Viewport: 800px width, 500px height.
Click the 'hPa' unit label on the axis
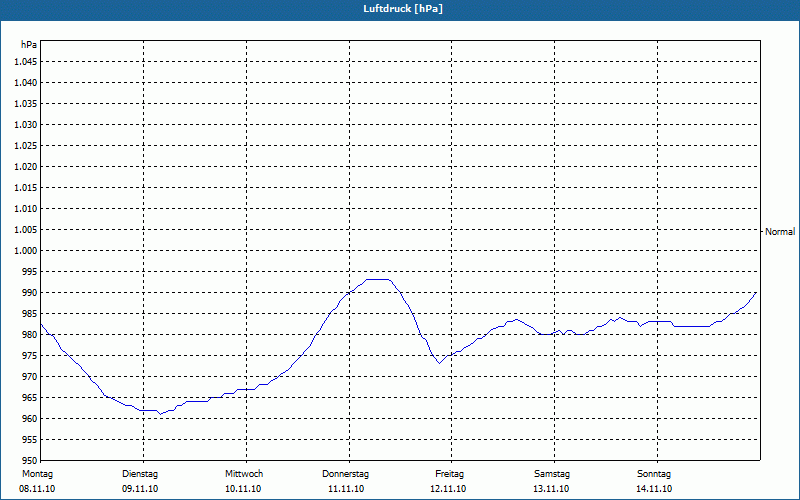point(29,45)
